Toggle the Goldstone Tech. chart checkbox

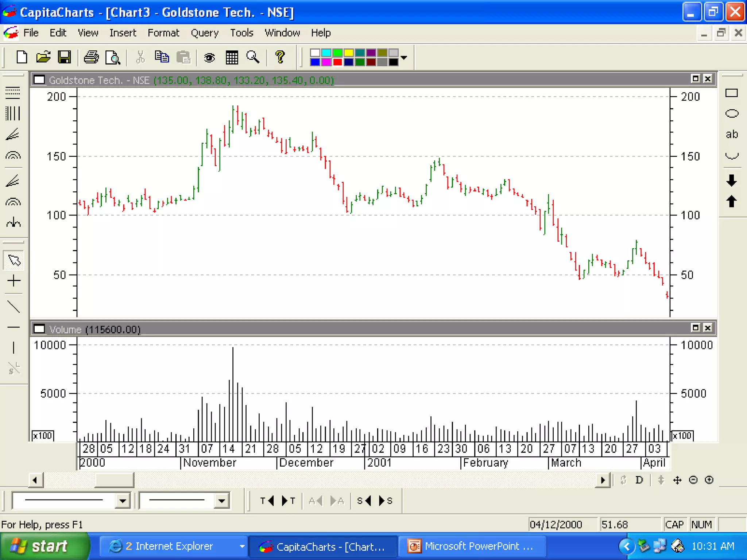[39, 80]
